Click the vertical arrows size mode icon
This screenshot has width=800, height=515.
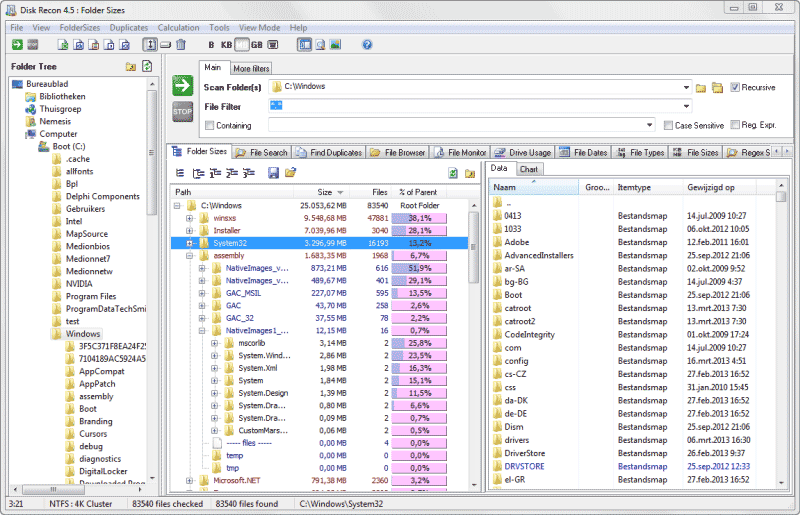pos(150,45)
